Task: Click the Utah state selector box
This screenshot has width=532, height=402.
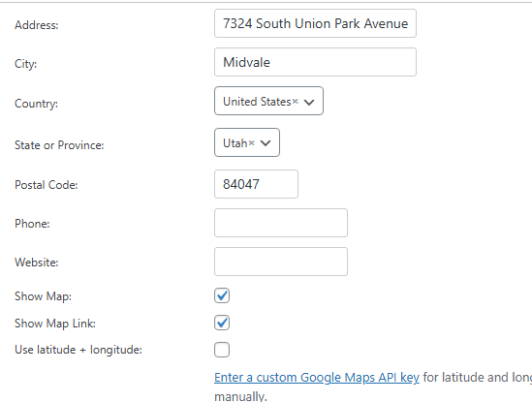Action: [x=247, y=142]
